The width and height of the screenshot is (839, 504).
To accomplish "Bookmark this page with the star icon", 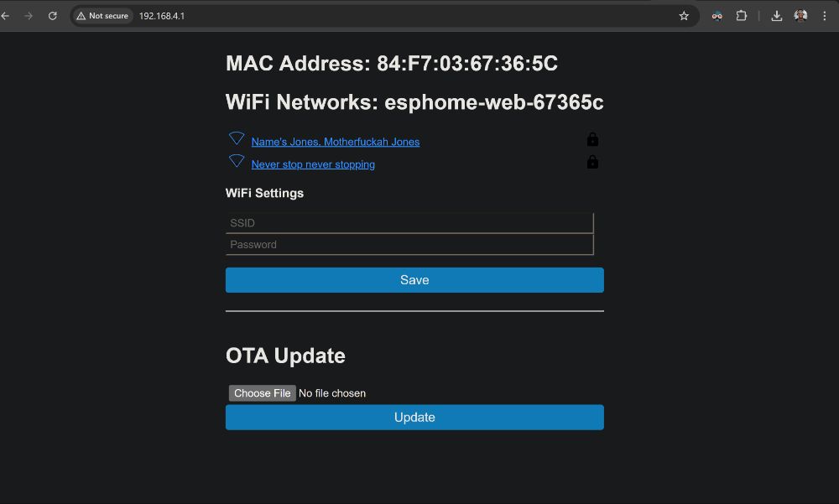I will pos(684,16).
